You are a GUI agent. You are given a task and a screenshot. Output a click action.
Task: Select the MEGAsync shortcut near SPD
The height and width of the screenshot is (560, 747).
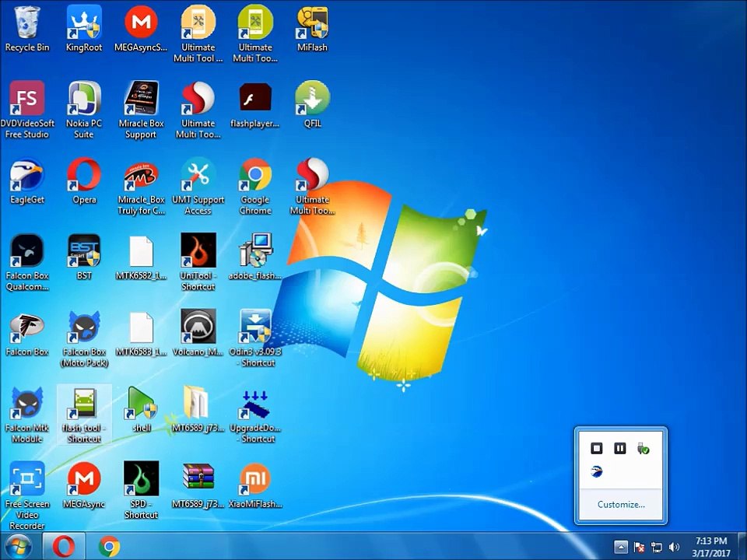(x=84, y=485)
